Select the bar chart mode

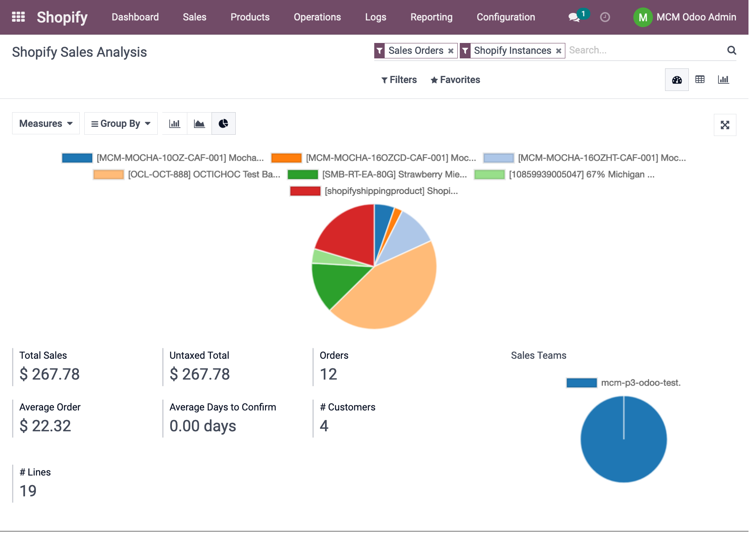(174, 123)
